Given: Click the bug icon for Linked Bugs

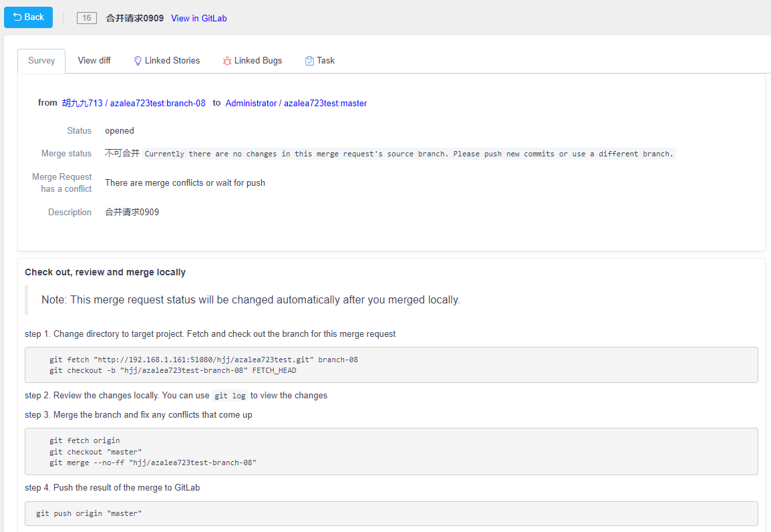Looking at the screenshot, I should (x=227, y=61).
